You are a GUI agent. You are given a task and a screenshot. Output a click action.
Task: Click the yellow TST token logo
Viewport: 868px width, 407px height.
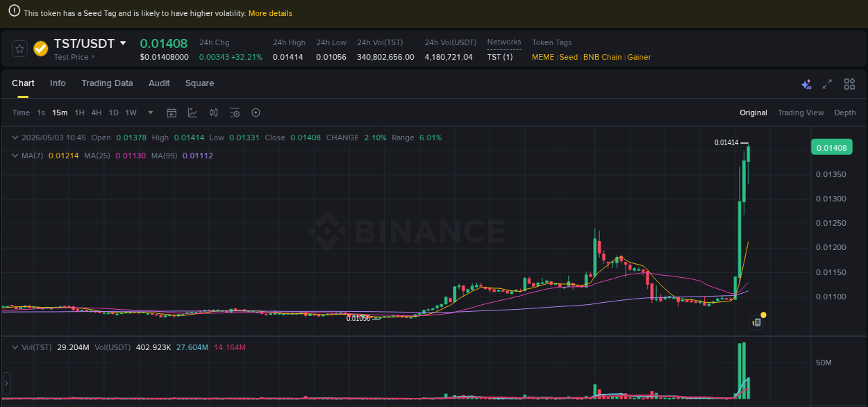tap(41, 49)
